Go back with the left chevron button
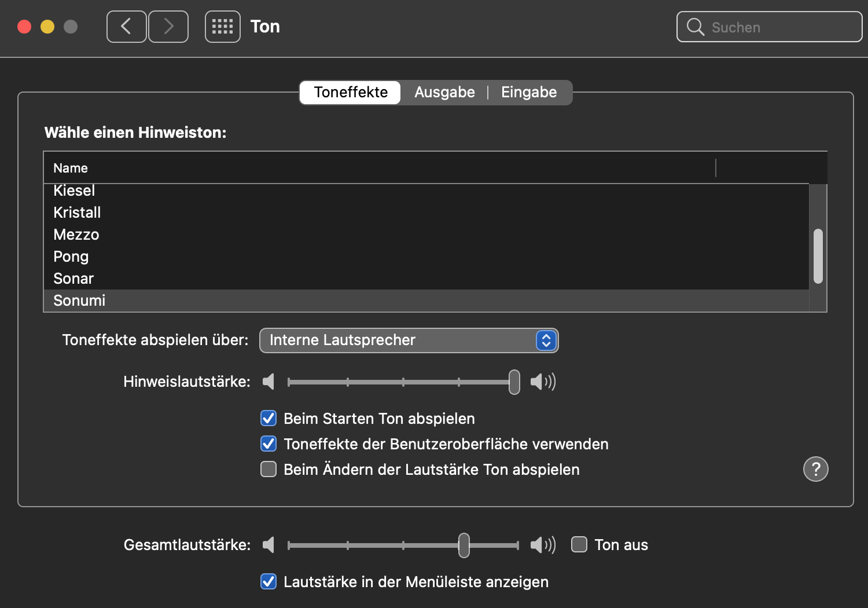868x608 pixels. click(x=126, y=27)
